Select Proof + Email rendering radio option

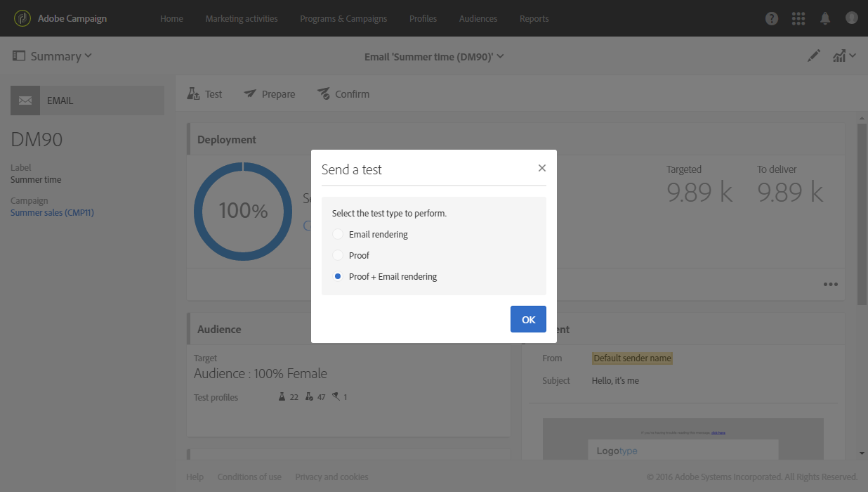tap(338, 276)
